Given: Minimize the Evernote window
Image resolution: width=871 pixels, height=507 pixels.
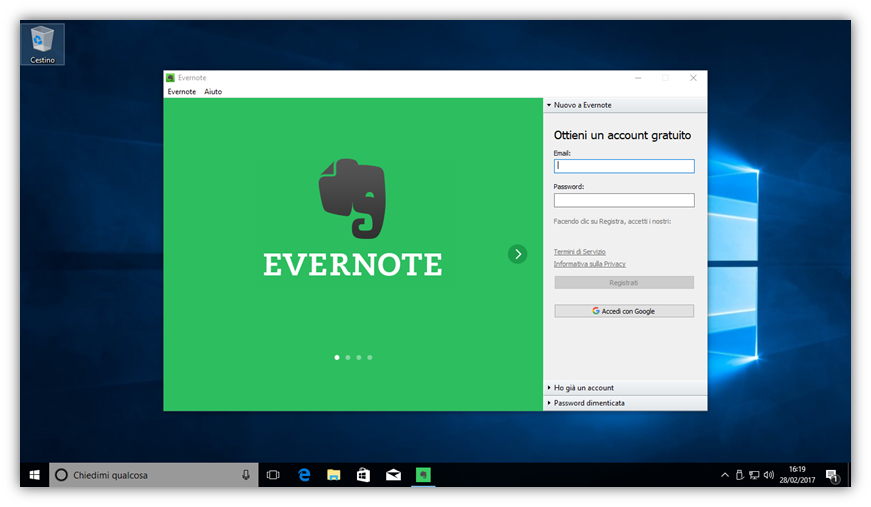Looking at the screenshot, I should 638,78.
